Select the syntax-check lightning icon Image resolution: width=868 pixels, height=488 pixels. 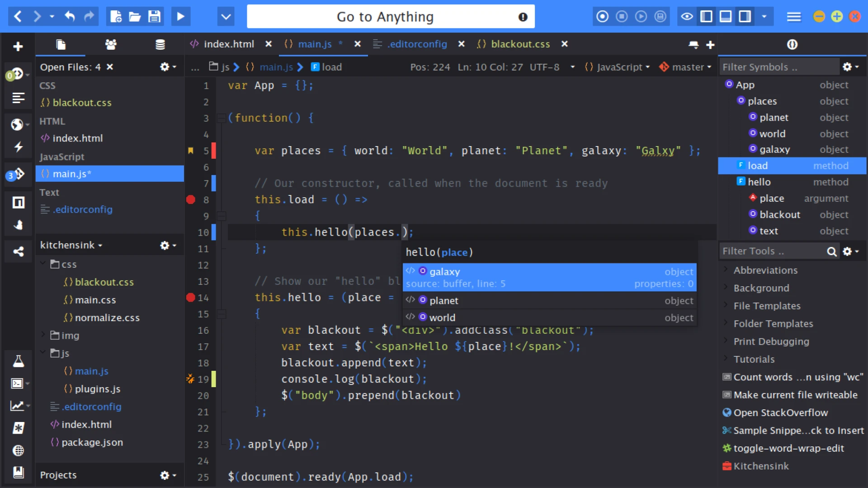(x=18, y=147)
